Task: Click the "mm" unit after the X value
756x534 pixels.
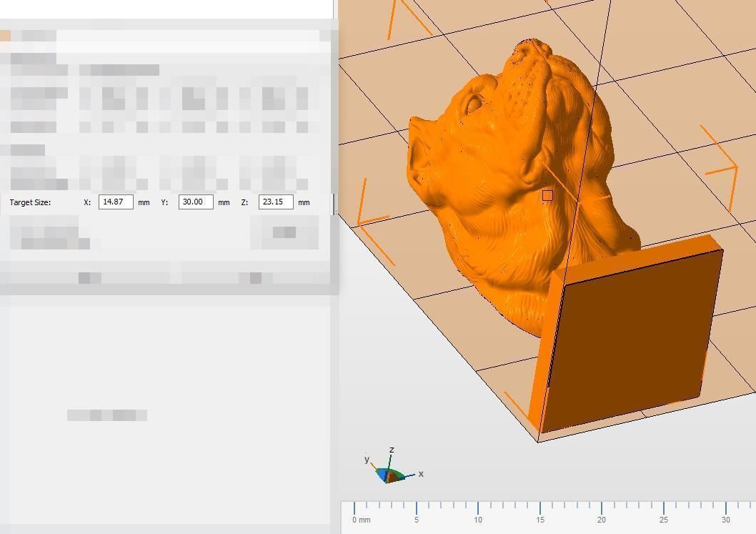Action: (144, 202)
